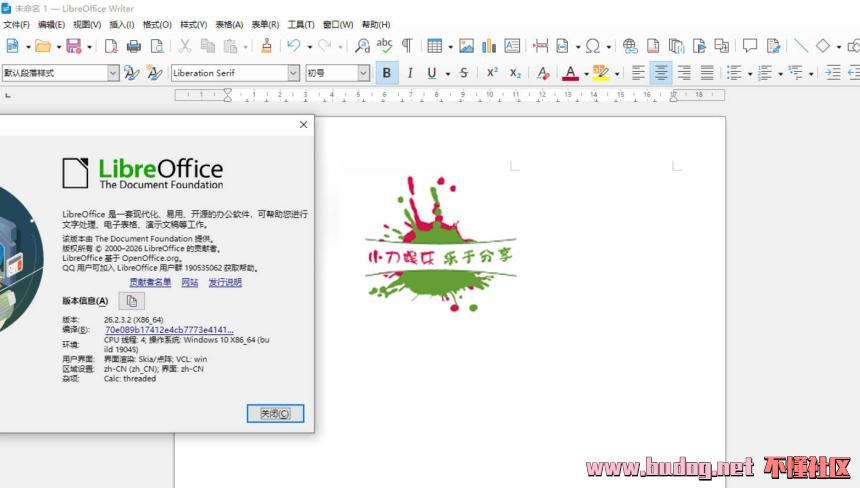Run spelling check abc icon
860x488 pixels.
[384, 46]
